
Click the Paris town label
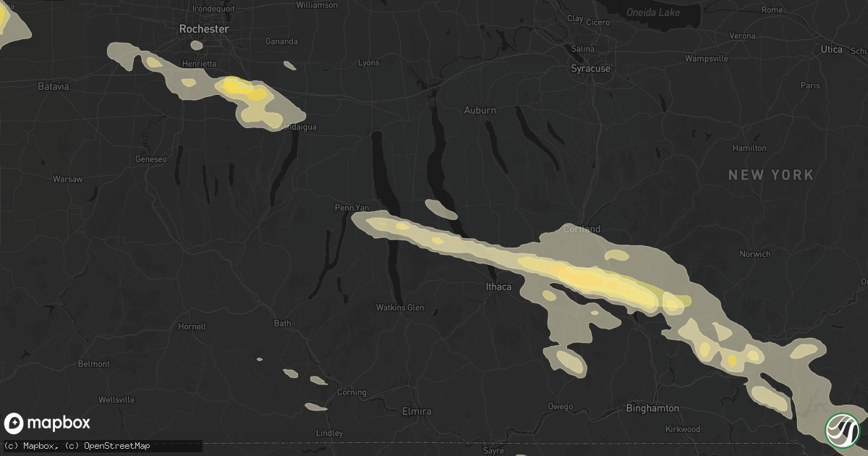click(810, 85)
